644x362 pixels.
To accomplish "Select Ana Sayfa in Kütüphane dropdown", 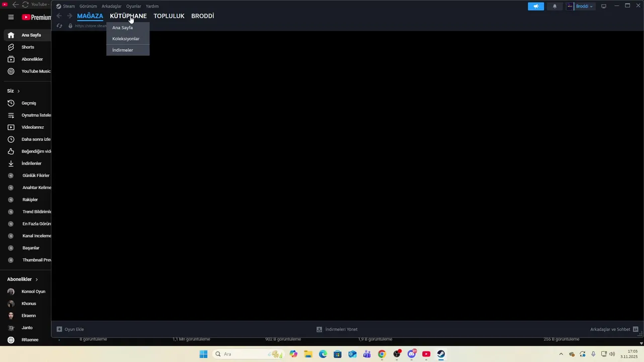I will pyautogui.click(x=128, y=28).
